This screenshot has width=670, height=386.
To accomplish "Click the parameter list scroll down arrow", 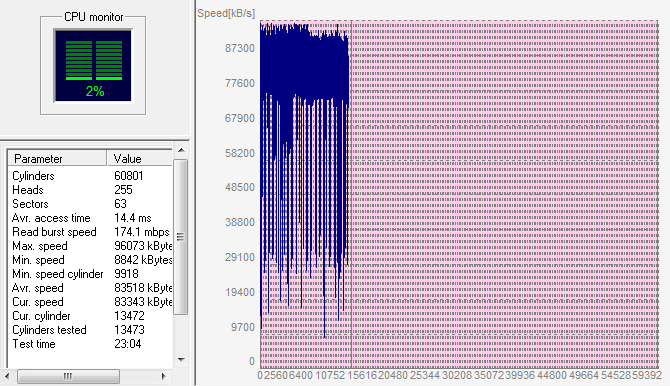I will [181, 359].
